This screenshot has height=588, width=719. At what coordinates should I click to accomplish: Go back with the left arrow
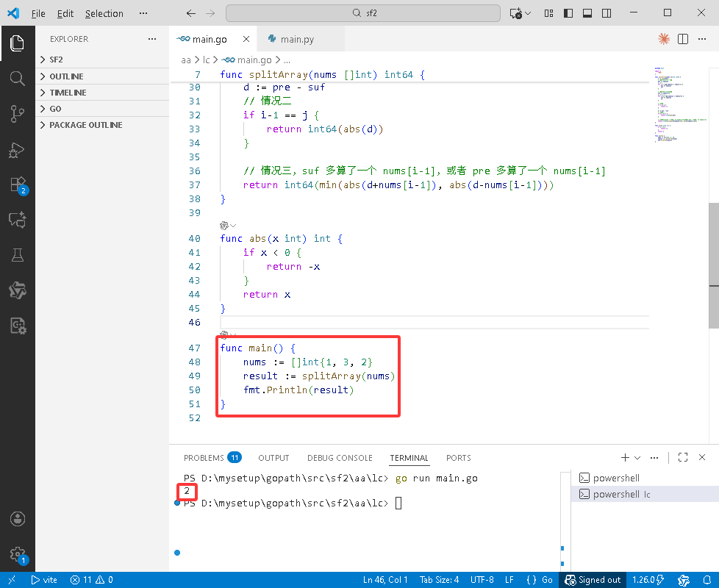point(190,13)
